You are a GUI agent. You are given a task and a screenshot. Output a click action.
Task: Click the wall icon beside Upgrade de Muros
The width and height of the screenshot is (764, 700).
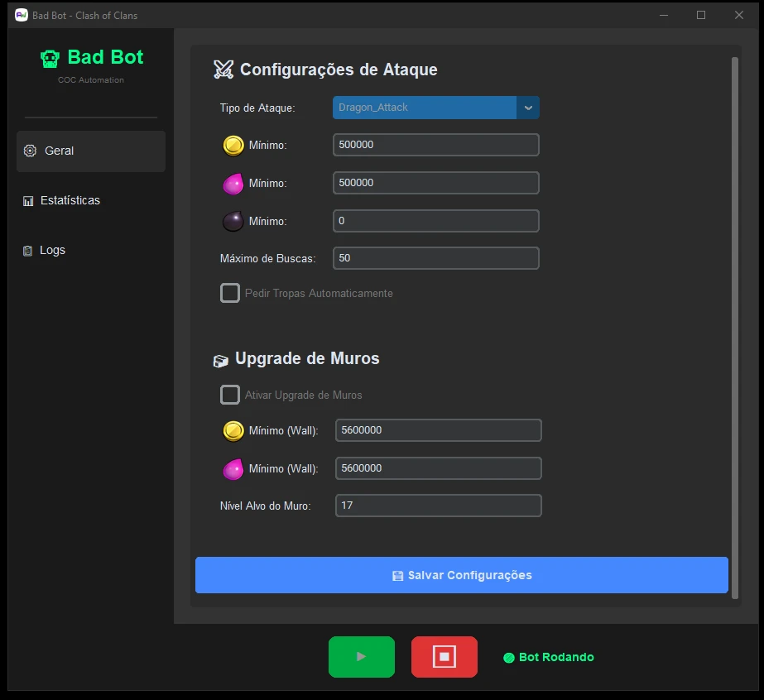click(221, 360)
